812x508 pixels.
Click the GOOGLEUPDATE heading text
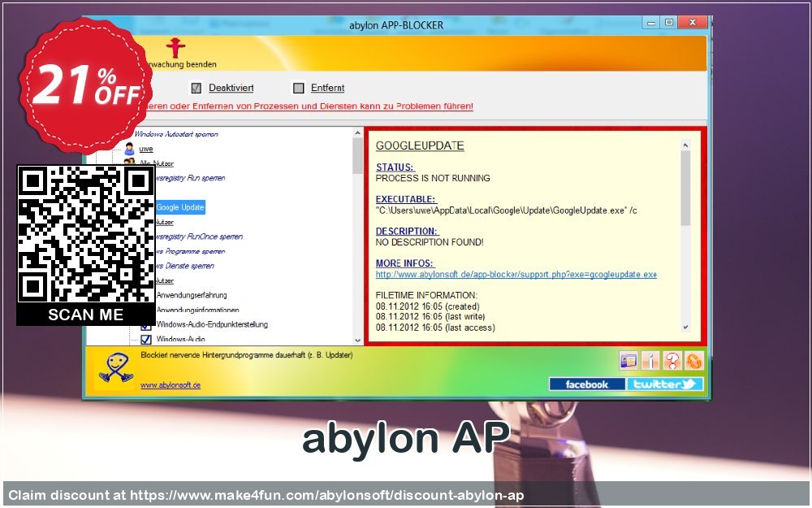click(x=420, y=145)
